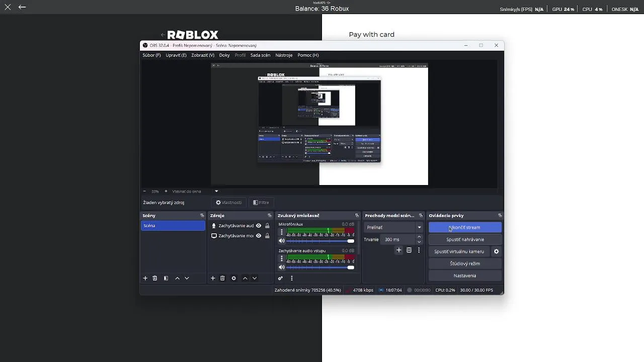Image resolution: width=644 pixels, height=362 pixels.
Task: Open Nástroje menu
Action: point(284,55)
